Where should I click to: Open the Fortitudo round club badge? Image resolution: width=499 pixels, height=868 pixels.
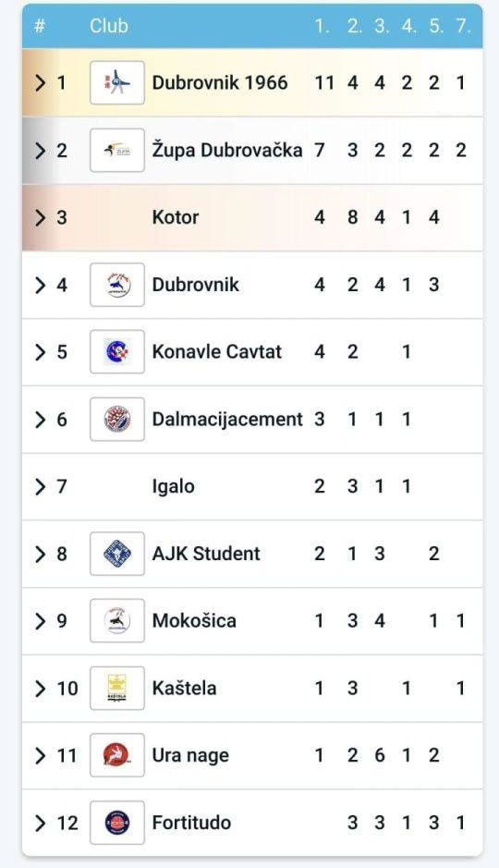pos(117,823)
